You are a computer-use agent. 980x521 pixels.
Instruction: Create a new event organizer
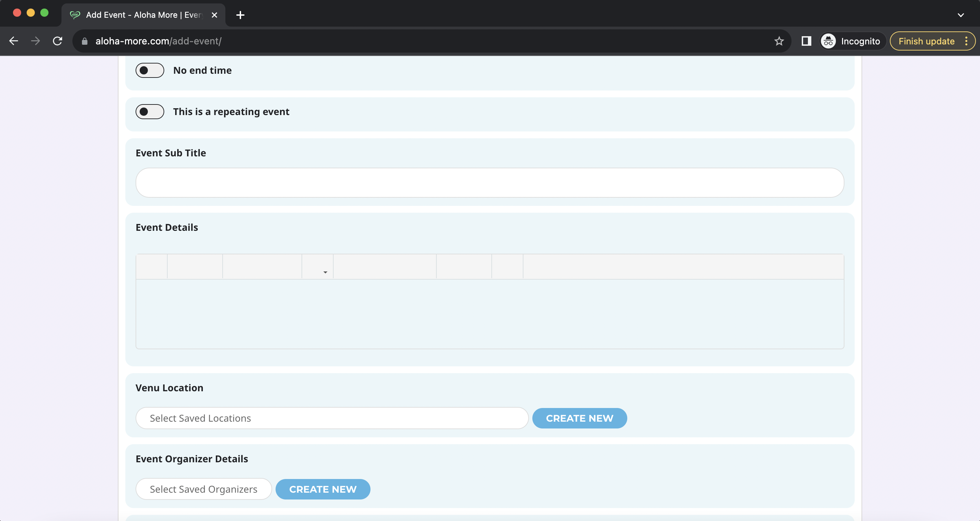pyautogui.click(x=323, y=489)
